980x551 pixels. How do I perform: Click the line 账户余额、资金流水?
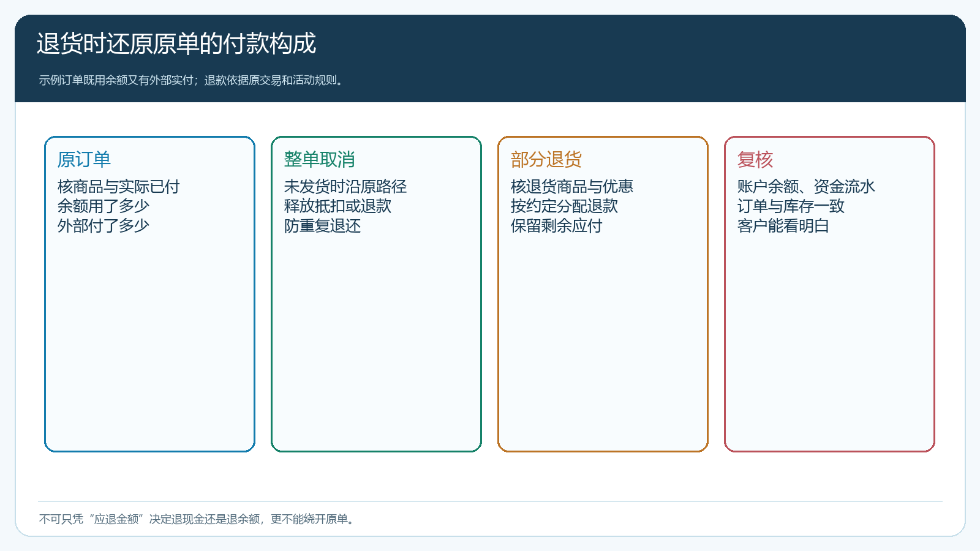(806, 186)
